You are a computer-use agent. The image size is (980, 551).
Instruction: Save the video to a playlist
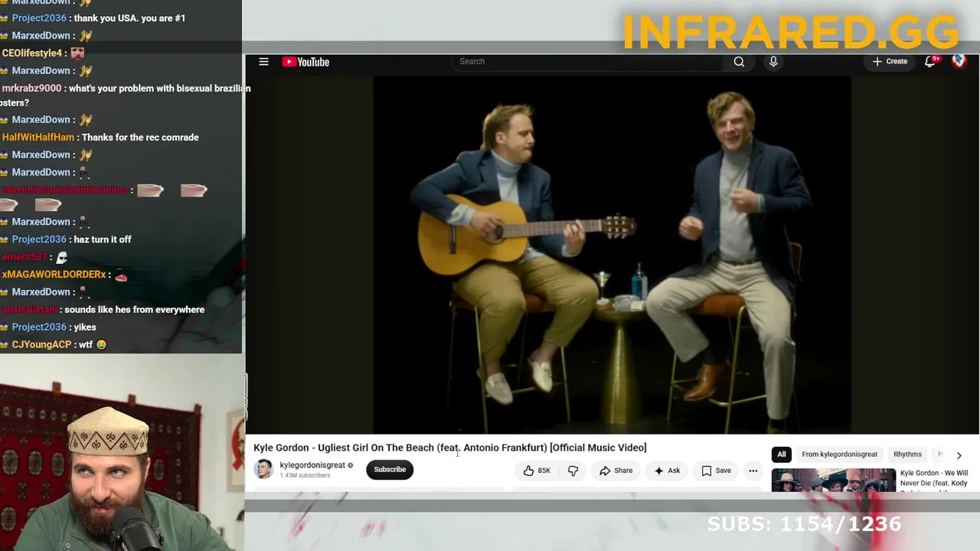[717, 471]
